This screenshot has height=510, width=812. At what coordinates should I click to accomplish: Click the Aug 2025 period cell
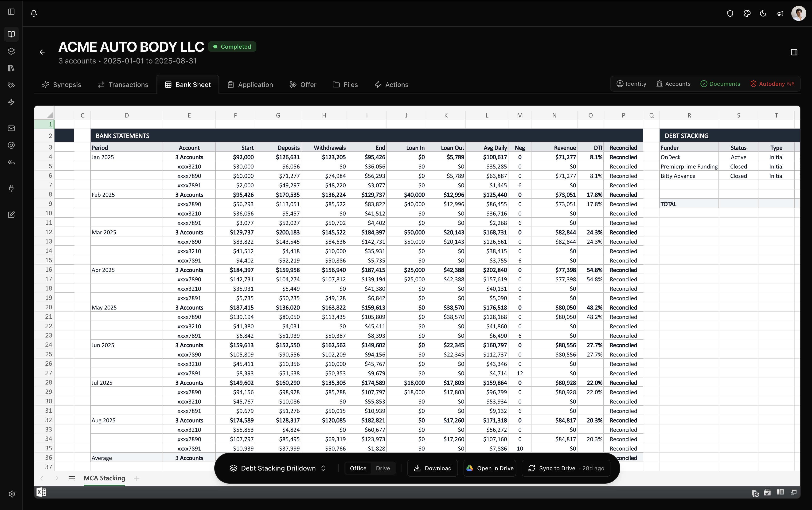click(127, 420)
